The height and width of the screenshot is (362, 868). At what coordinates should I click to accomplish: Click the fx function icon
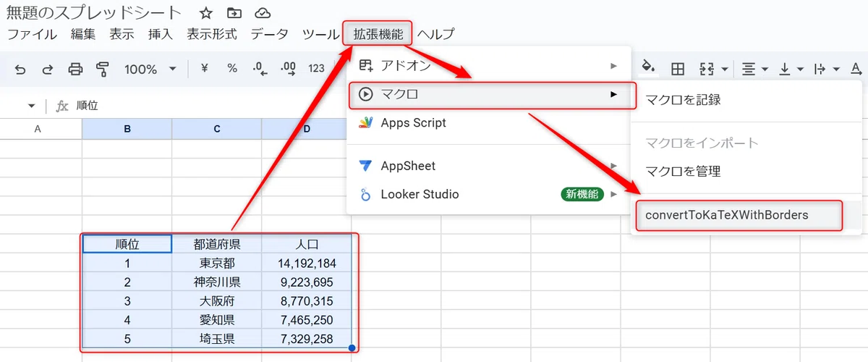[62, 106]
